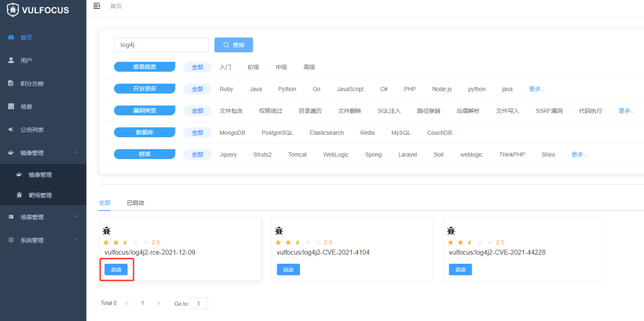Expand the 场景管理 menu
Screen dimensions: 644x321
click(43, 217)
